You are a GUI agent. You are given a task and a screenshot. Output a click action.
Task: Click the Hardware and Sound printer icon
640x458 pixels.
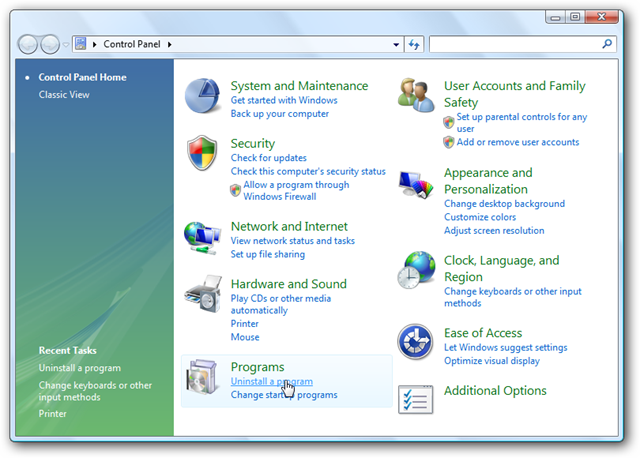[x=204, y=295]
